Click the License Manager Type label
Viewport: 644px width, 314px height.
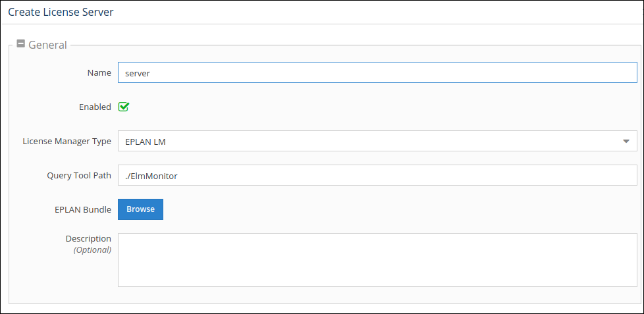(x=67, y=141)
